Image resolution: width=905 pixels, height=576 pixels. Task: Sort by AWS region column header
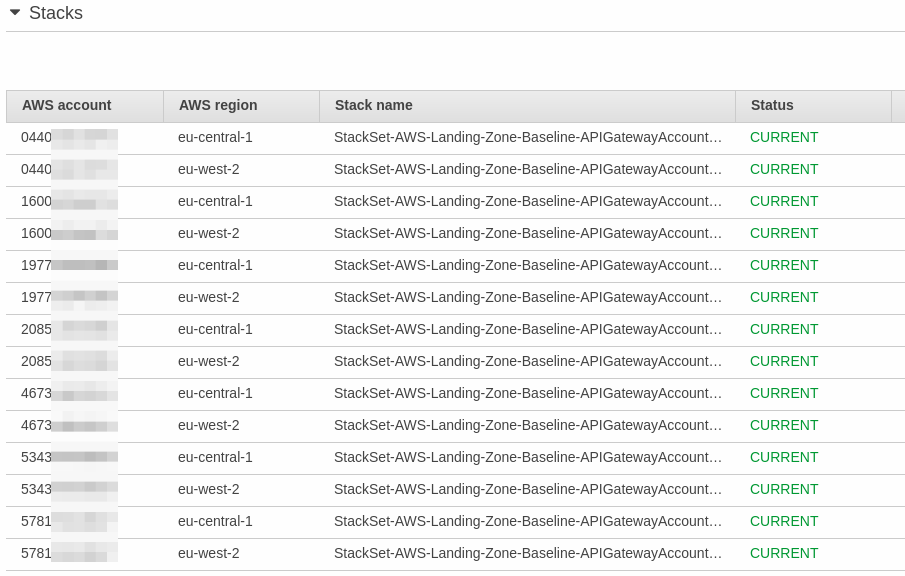(x=218, y=105)
